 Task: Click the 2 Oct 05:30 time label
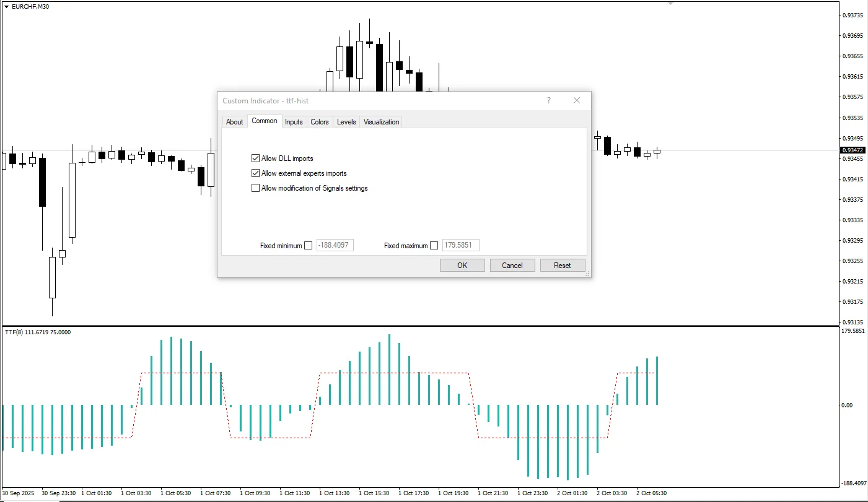pyautogui.click(x=652, y=493)
